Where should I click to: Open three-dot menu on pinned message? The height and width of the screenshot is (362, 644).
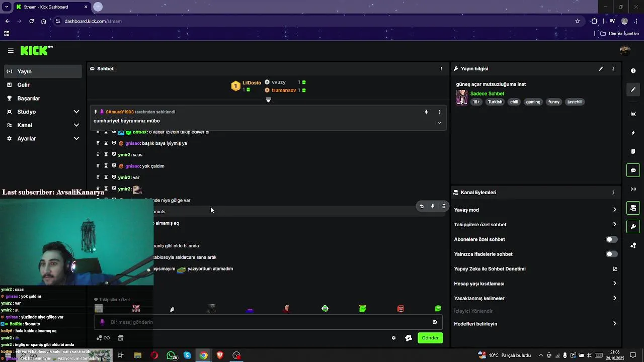[439, 112]
